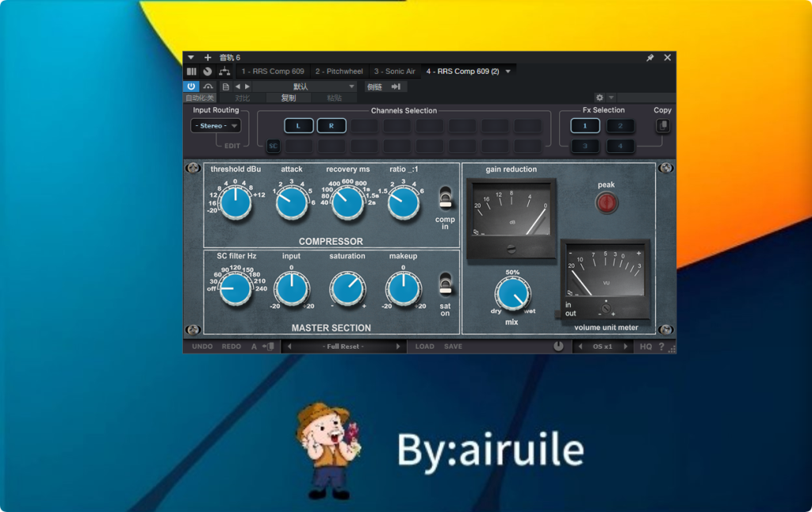Image resolution: width=812 pixels, height=512 pixels.
Task: Select Fx slot 3
Action: [585, 146]
